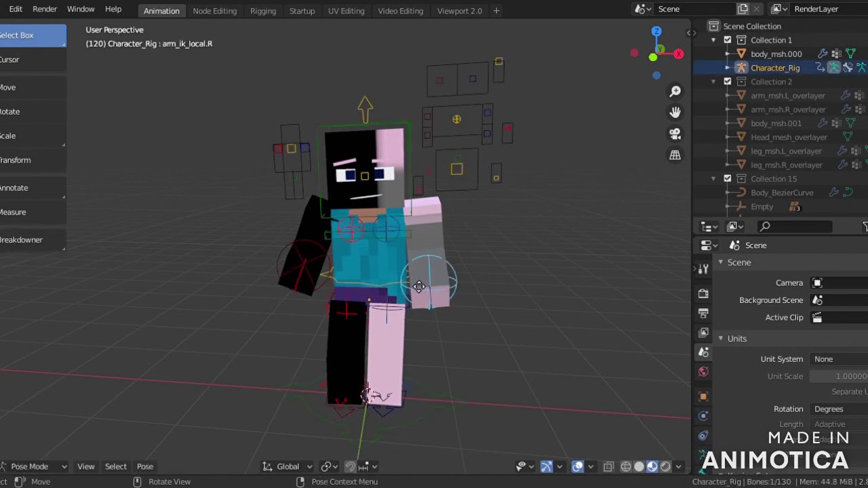
Task: Select the Select Box tool
Action: [x=33, y=35]
